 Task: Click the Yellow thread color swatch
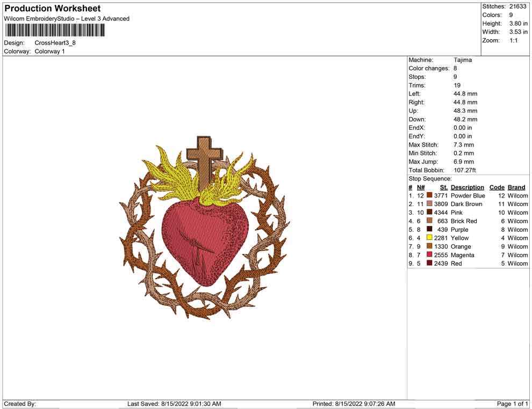[x=428, y=238]
